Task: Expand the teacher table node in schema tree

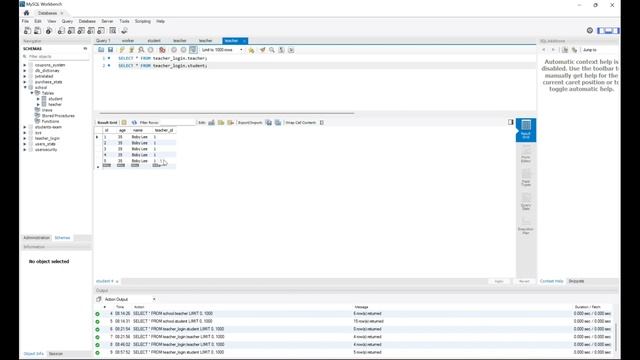Action: (38, 104)
